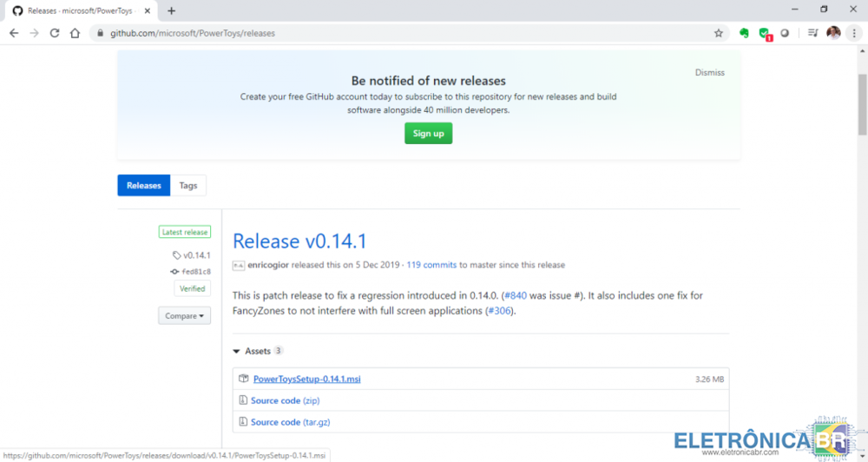The height and width of the screenshot is (462, 868).
Task: Open the media controls music icon
Action: pyautogui.click(x=812, y=33)
